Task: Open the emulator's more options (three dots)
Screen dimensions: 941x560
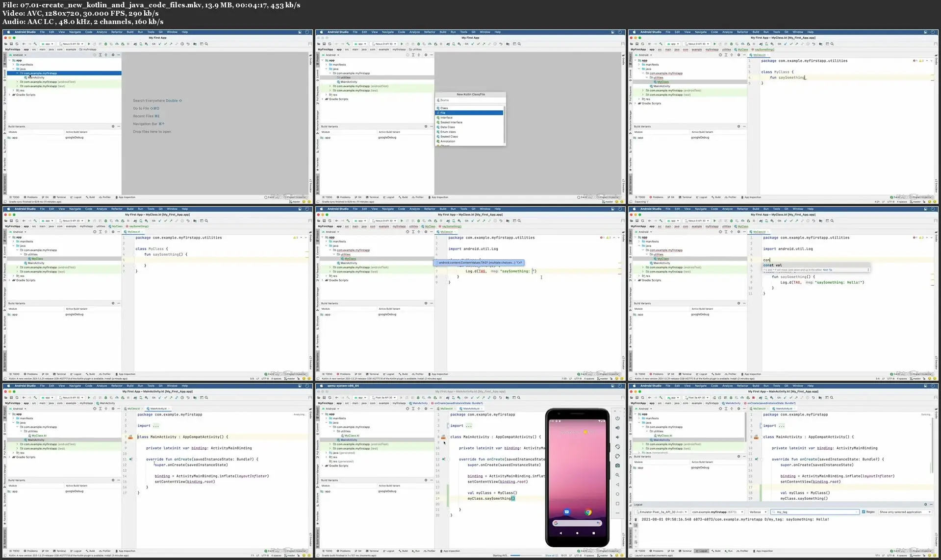Action: (617, 513)
